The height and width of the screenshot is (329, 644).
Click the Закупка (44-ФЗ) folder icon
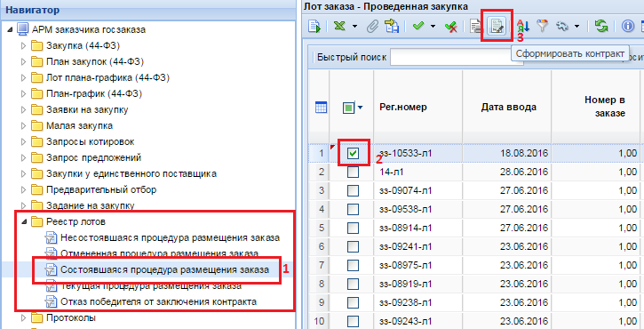point(37,45)
